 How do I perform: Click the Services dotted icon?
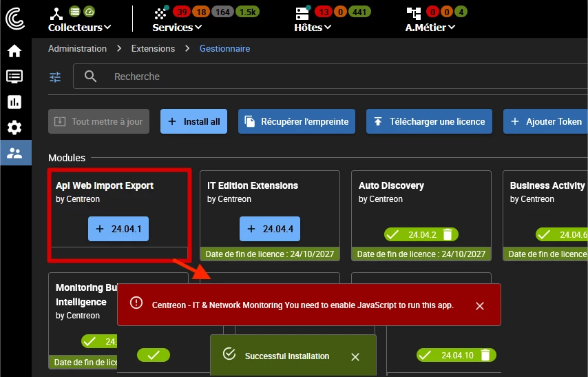(161, 14)
